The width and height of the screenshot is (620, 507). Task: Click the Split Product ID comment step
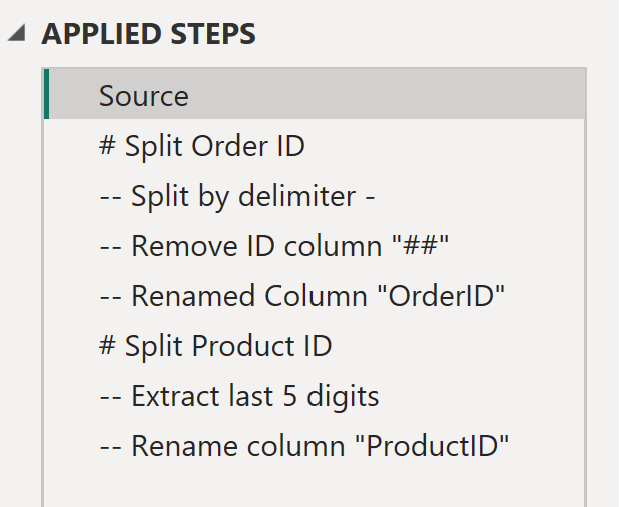[216, 346]
